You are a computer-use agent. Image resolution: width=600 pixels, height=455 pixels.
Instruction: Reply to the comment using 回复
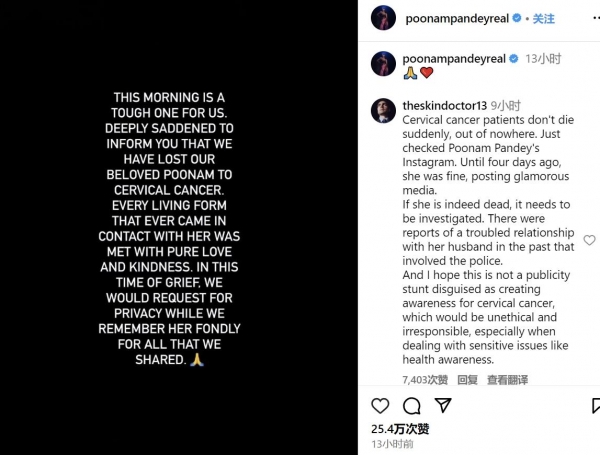[x=467, y=380]
